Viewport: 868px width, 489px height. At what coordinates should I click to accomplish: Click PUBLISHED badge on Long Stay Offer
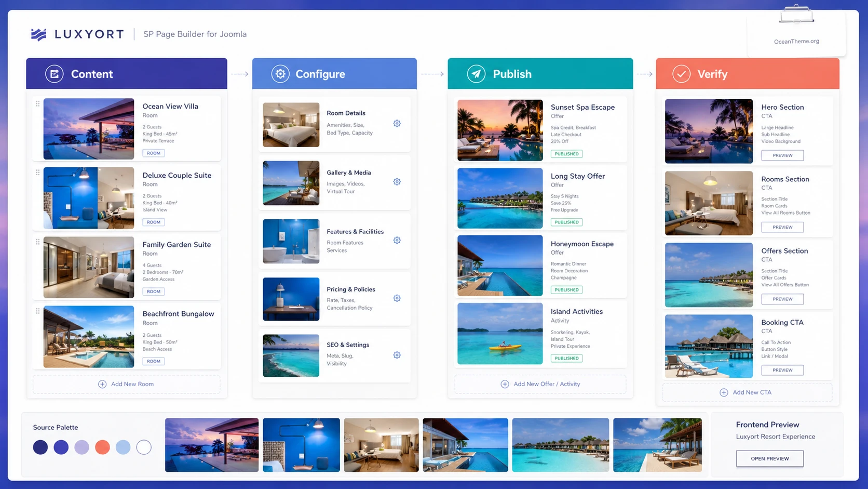(566, 222)
